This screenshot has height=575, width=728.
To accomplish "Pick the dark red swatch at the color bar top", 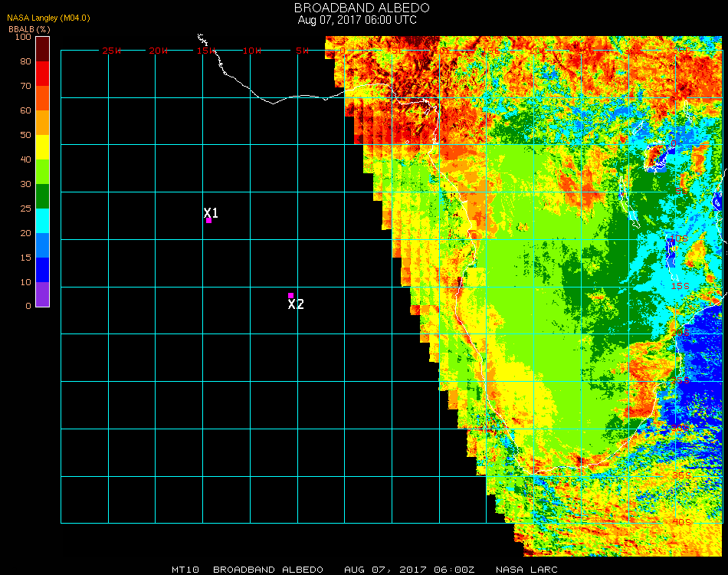I will (43, 49).
